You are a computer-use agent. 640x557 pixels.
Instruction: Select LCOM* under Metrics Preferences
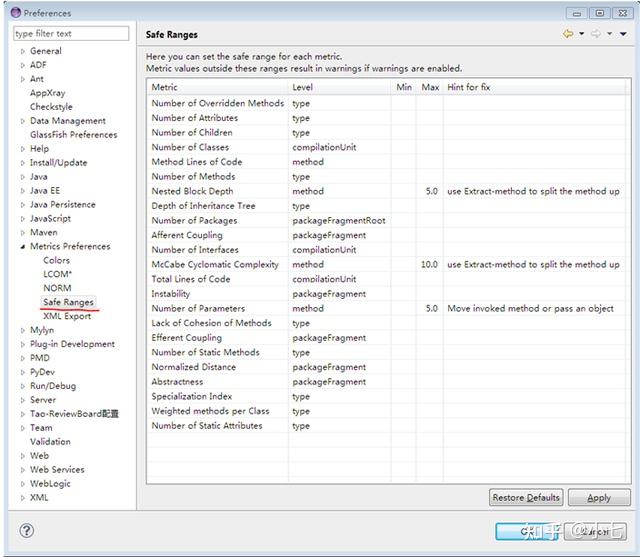[x=58, y=274]
